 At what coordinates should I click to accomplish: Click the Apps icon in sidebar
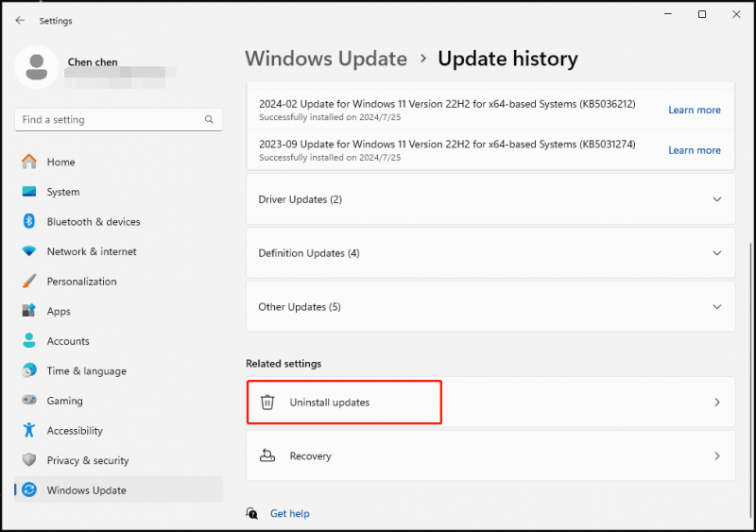[x=29, y=311]
